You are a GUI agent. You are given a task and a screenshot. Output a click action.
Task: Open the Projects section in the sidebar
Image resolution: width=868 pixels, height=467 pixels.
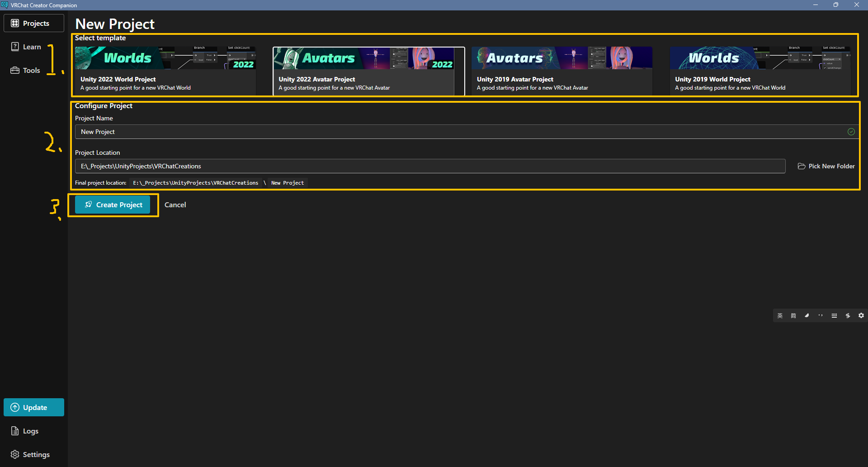(33, 23)
